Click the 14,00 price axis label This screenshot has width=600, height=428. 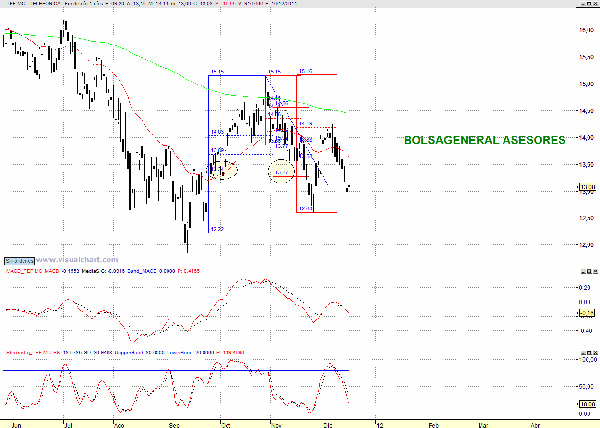[x=587, y=138]
